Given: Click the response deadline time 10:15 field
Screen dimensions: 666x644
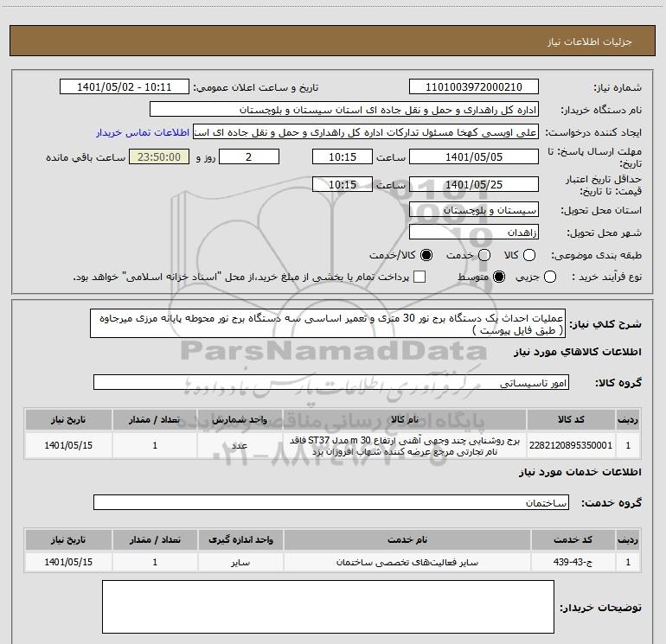Looking at the screenshot, I should click(x=343, y=156).
